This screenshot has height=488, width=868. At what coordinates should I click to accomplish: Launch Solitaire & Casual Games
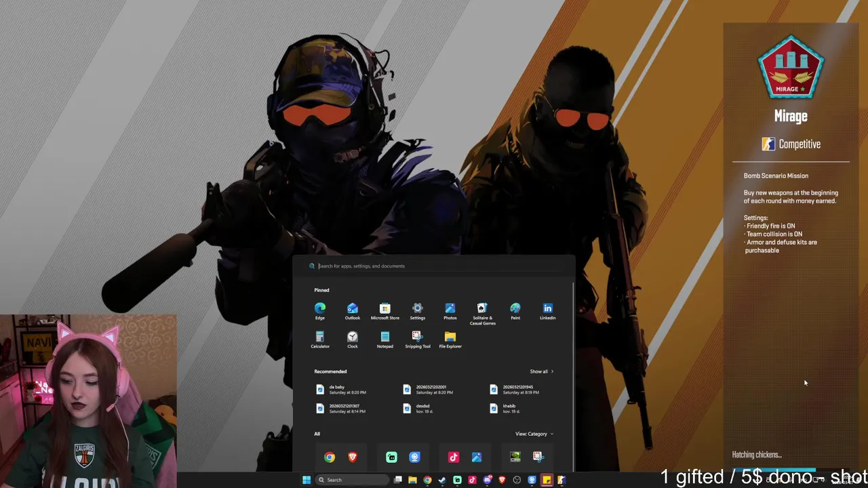[x=482, y=314]
